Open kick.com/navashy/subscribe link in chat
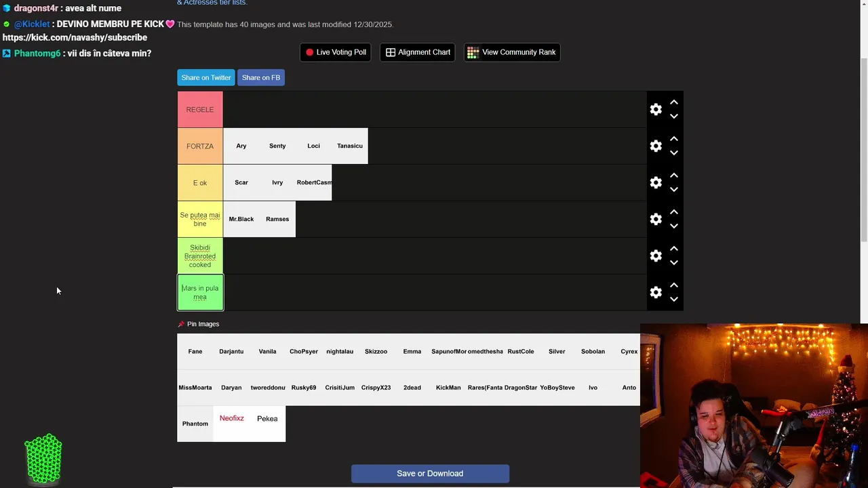This screenshot has width=868, height=488. (75, 37)
